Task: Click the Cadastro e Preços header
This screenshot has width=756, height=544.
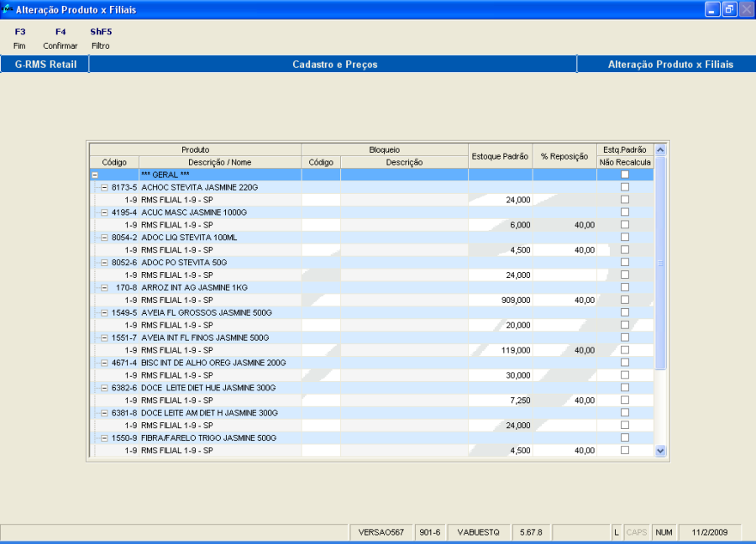Action: coord(334,65)
